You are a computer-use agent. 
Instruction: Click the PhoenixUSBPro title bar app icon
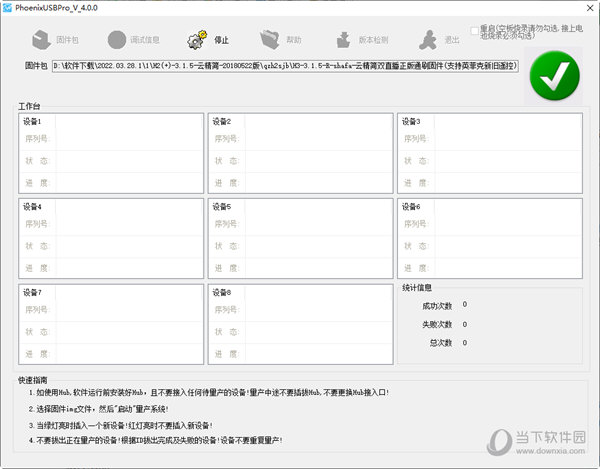pyautogui.click(x=7, y=8)
